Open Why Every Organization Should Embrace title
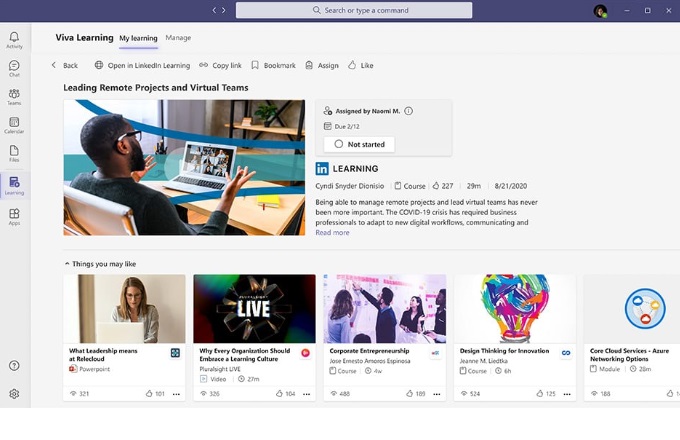The image size is (680, 440). [245, 355]
